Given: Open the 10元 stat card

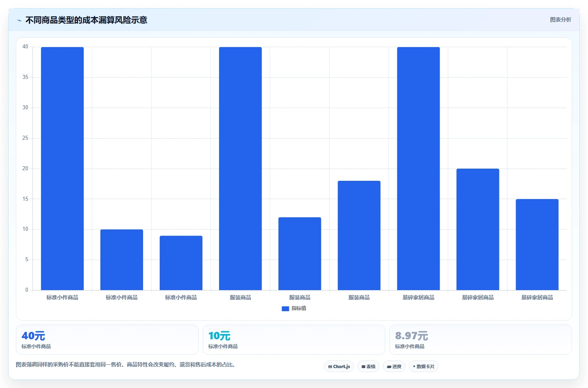Looking at the screenshot, I should point(294,340).
